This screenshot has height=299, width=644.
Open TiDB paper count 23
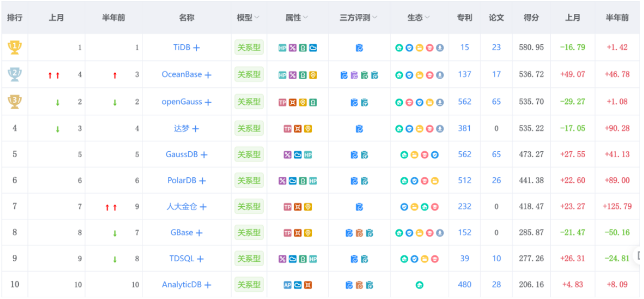click(496, 47)
